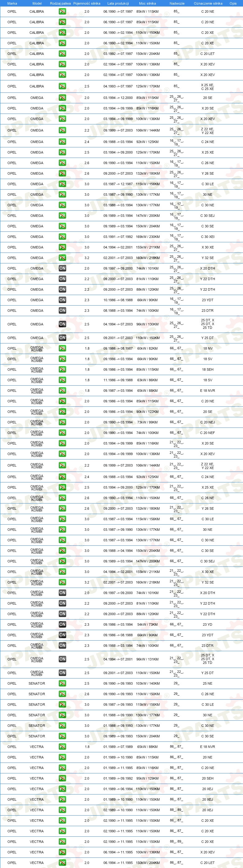Screen dimensions: 243x868
Task: Click petrol icon in Vectra 20 NE row
Action: (x=62, y=757)
